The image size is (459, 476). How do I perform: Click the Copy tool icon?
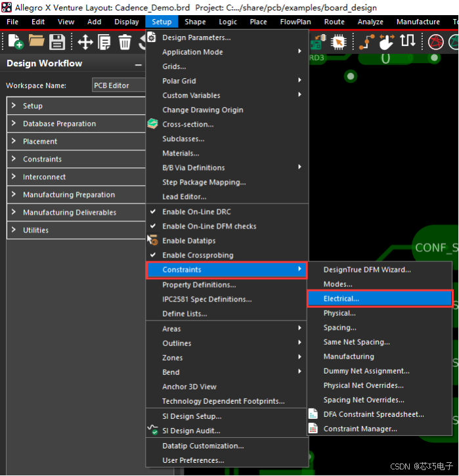coord(104,42)
